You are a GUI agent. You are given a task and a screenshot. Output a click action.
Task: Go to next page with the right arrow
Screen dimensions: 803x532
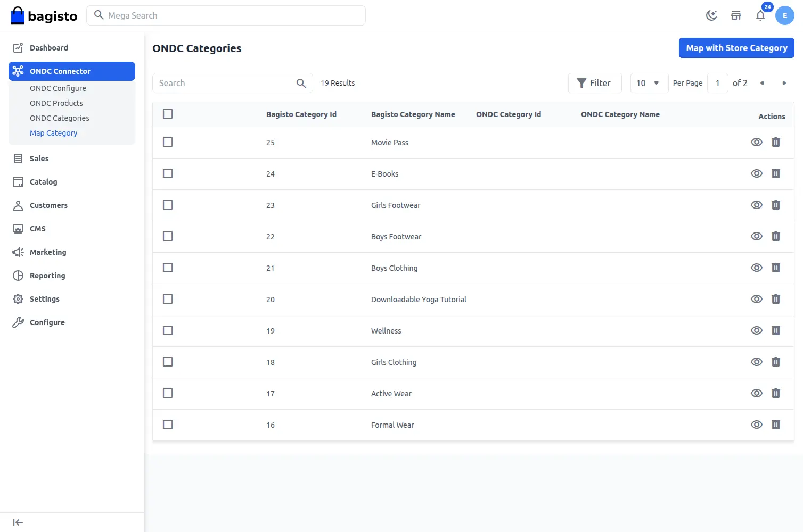pos(784,83)
